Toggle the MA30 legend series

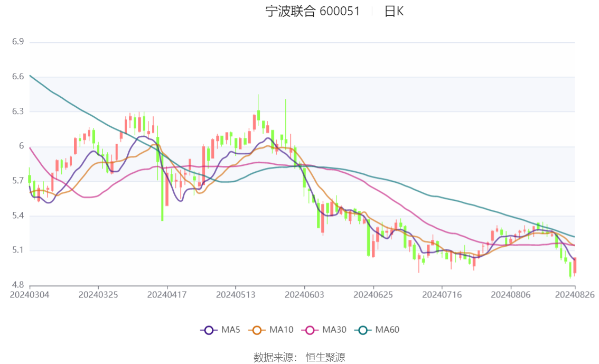click(324, 330)
